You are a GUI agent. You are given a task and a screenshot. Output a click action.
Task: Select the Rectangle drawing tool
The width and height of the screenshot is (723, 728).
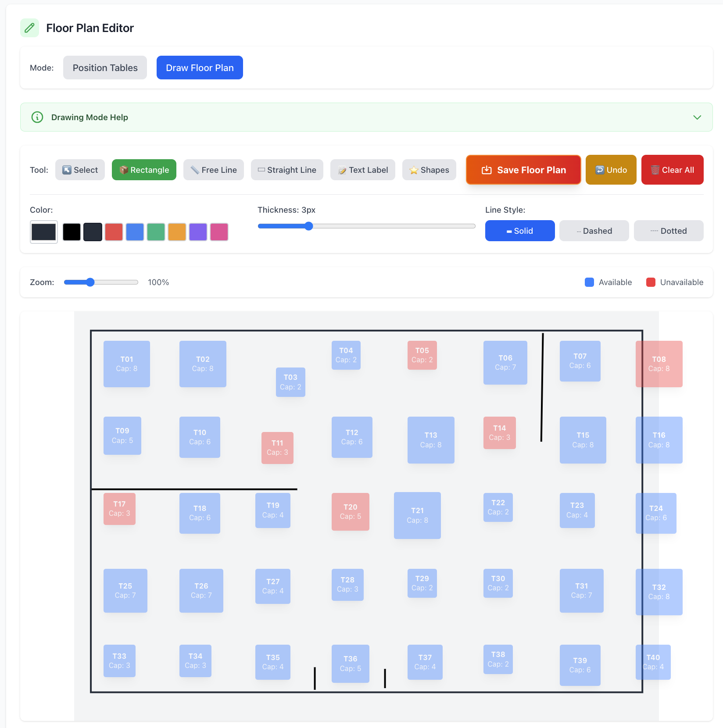[144, 170]
